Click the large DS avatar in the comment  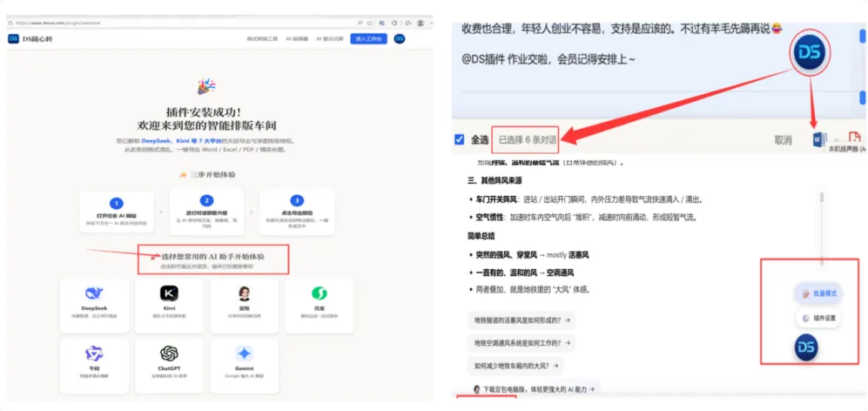click(810, 51)
